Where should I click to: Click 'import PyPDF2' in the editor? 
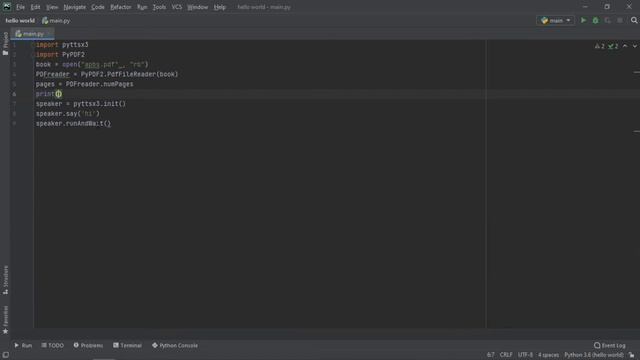[60, 54]
